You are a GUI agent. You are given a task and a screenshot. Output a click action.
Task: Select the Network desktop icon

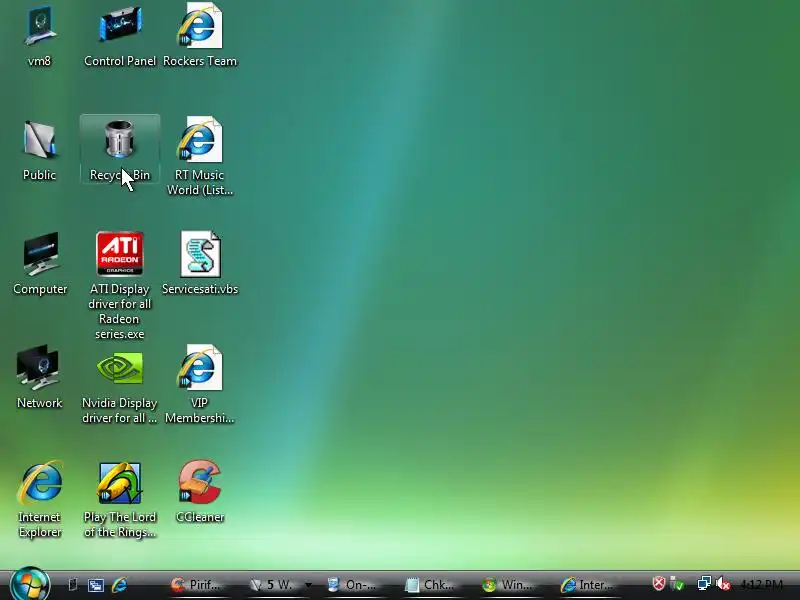pyautogui.click(x=39, y=378)
